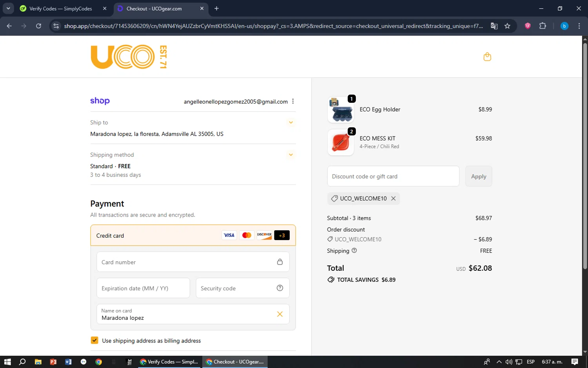The image size is (588, 368).
Task: Switch to Checkout - UCOgear taskbar window
Action: coord(235,362)
